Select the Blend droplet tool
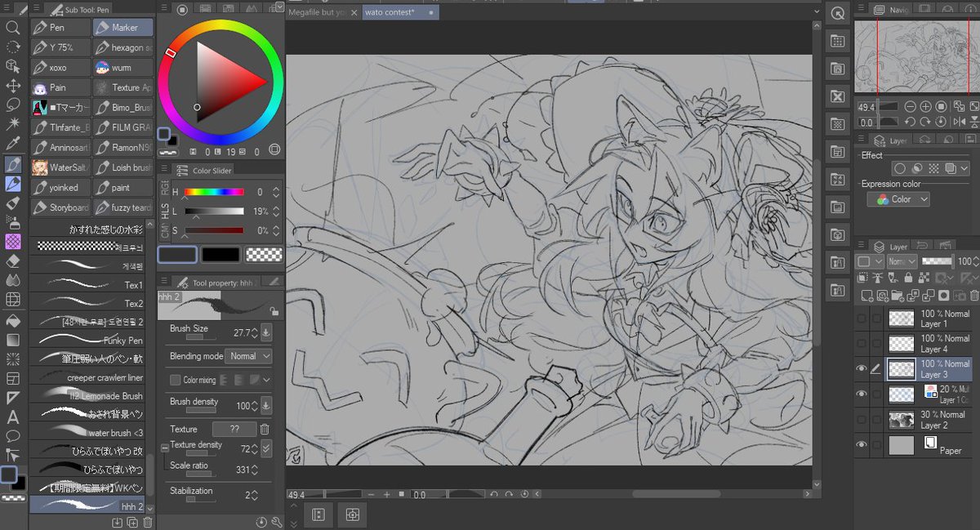 13,280
